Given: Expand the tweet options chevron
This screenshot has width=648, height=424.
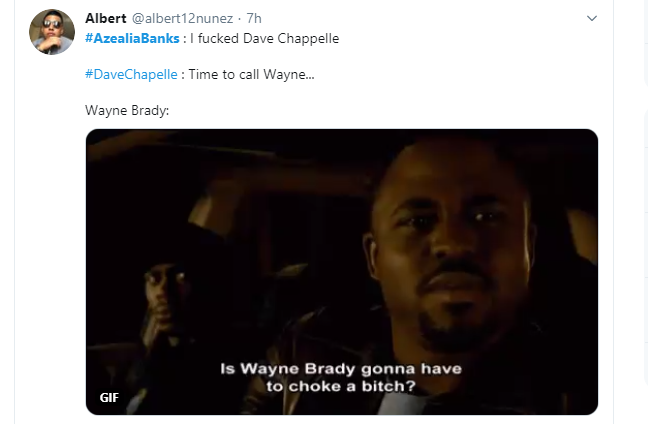Looking at the screenshot, I should click(x=592, y=18).
